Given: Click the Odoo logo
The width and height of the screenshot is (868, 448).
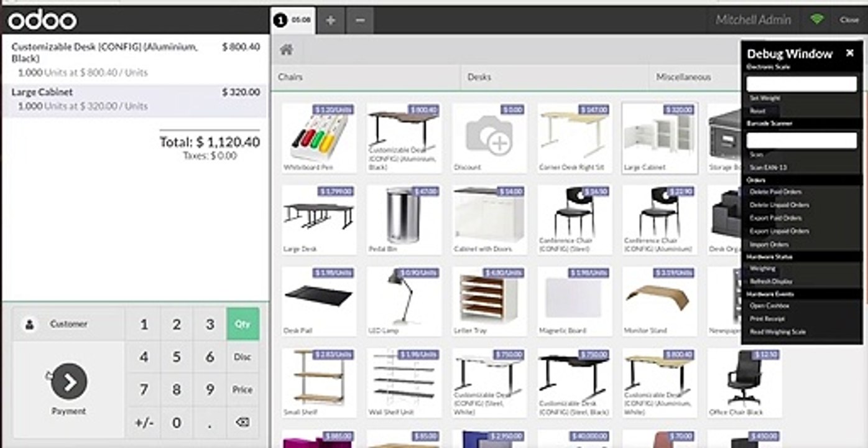Looking at the screenshot, I should 42,21.
